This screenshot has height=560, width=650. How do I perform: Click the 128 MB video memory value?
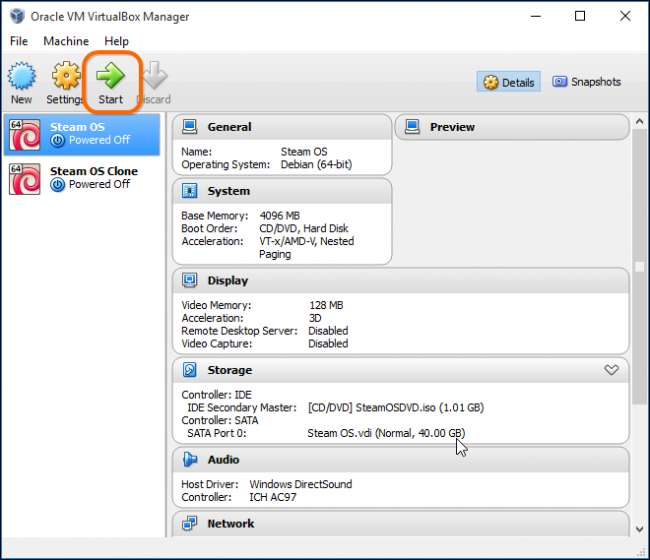pos(326,305)
